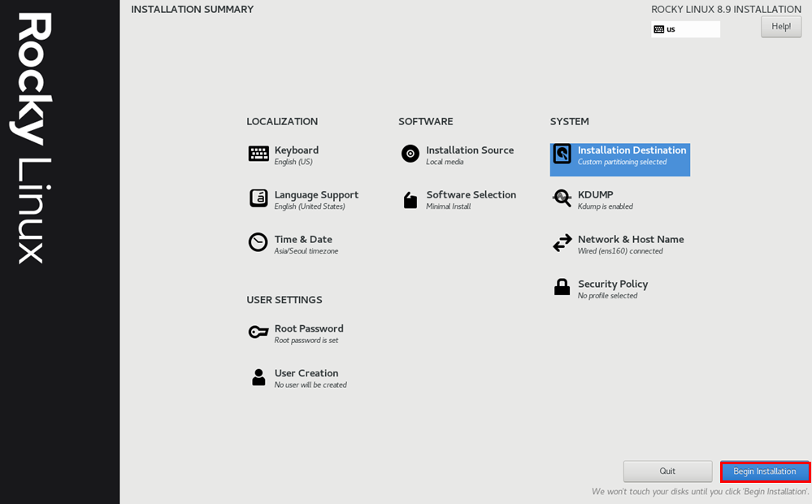The height and width of the screenshot is (504, 812).
Task: Click the 'English (United States)' status text
Action: [x=310, y=206]
